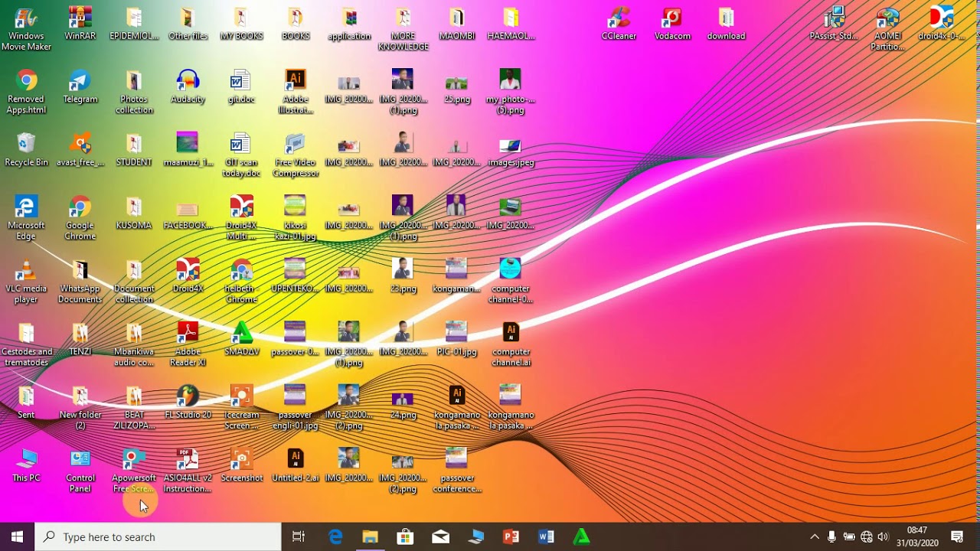Open Word from the taskbar
Image resolution: width=980 pixels, height=551 pixels.
click(546, 536)
